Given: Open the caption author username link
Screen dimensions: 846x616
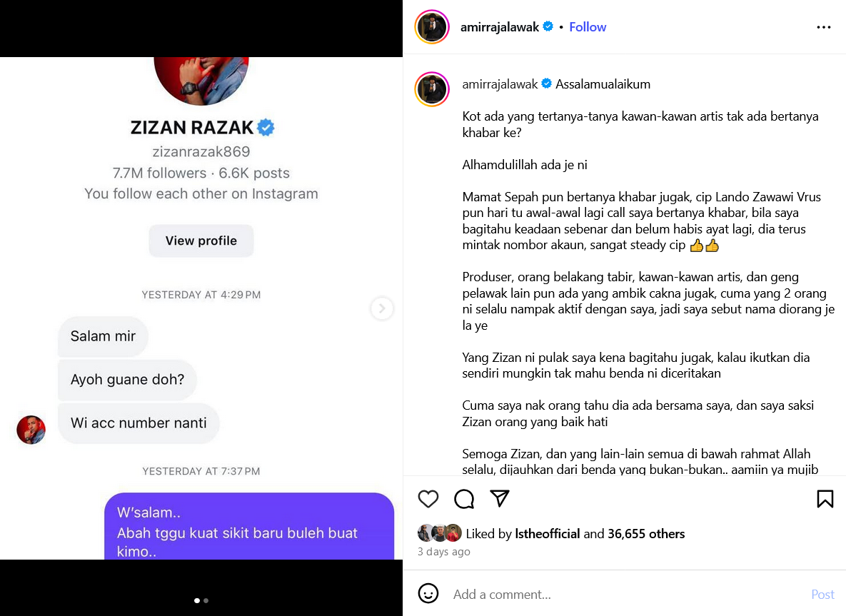Looking at the screenshot, I should click(500, 84).
